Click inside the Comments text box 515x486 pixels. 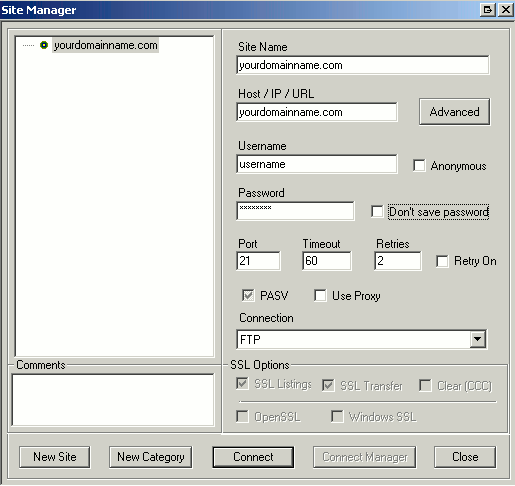(x=113, y=400)
